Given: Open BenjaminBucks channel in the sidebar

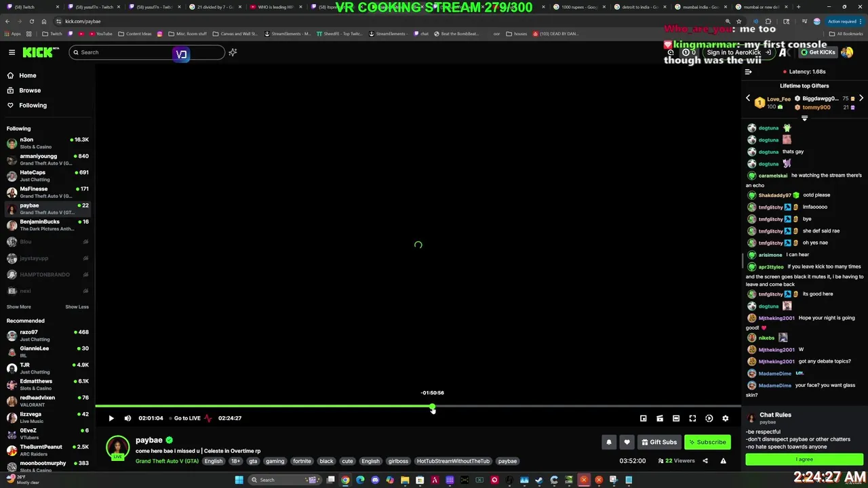Looking at the screenshot, I should pos(47,225).
